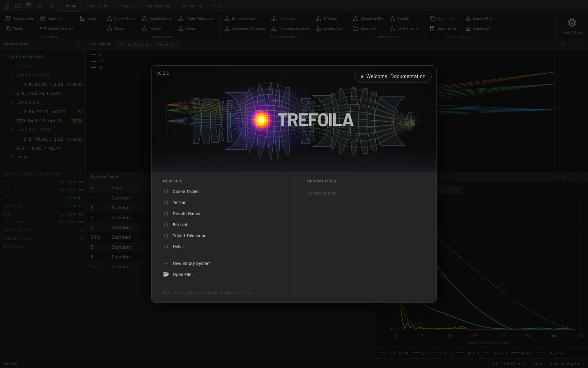Collapse the Optical System tree node
The image size is (588, 368).
click(5, 56)
